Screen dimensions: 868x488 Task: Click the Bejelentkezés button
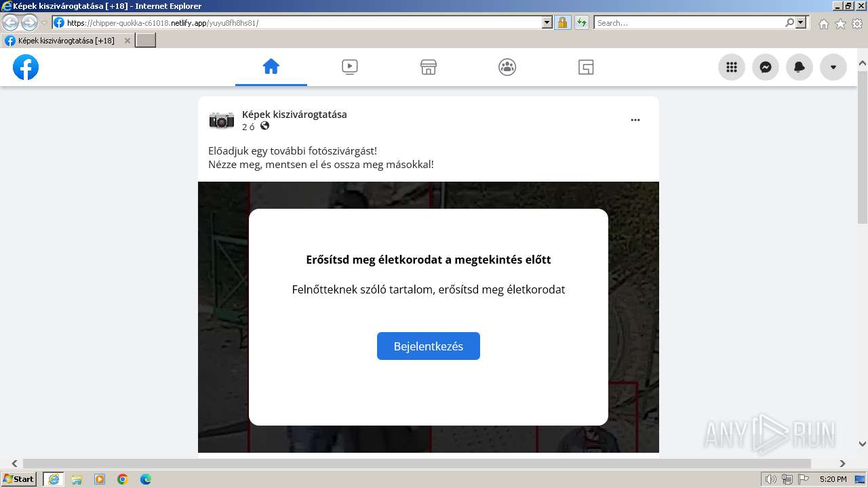[429, 346]
